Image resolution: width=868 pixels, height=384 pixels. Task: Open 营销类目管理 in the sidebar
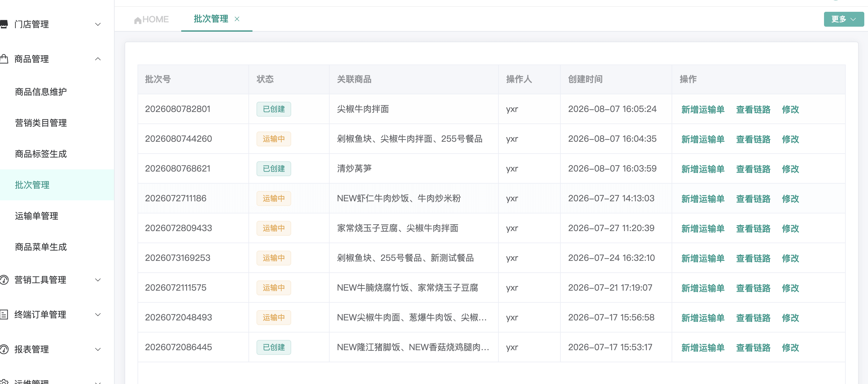click(x=41, y=123)
